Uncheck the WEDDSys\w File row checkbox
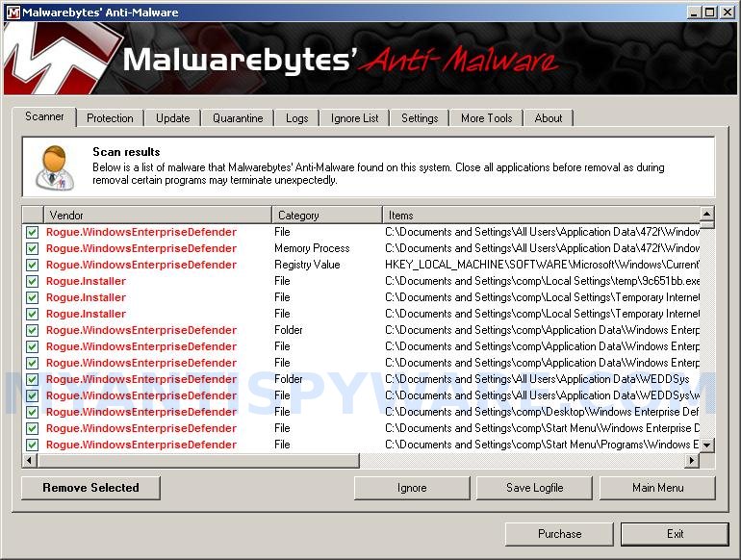This screenshot has height=560, width=741. (x=32, y=395)
